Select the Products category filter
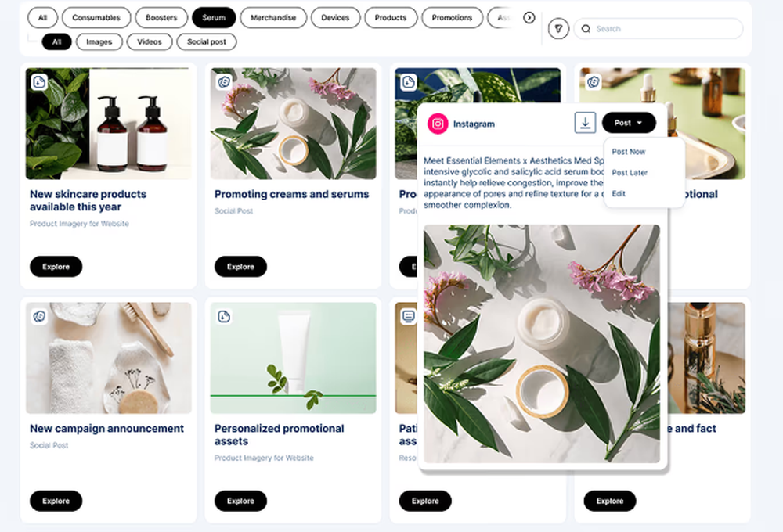Image resolution: width=783 pixels, height=532 pixels. (391, 17)
